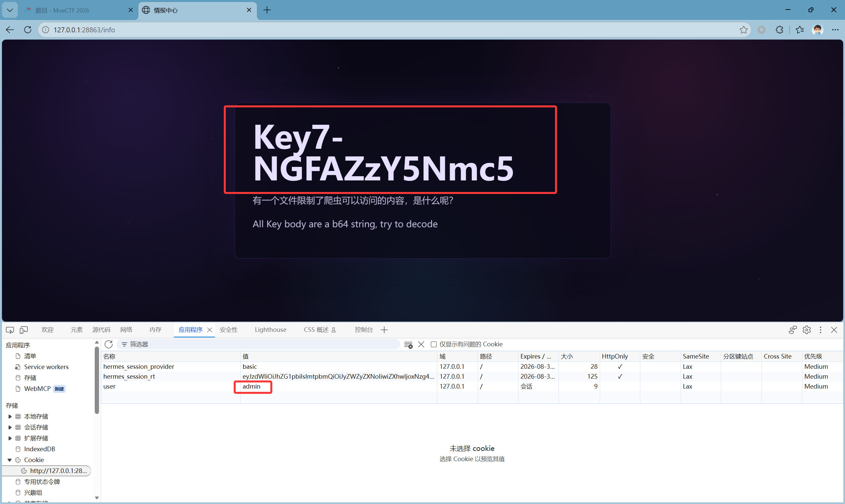Viewport: 845px width, 504px height.
Task: Add another tool tab in DevTools
Action: (x=384, y=330)
